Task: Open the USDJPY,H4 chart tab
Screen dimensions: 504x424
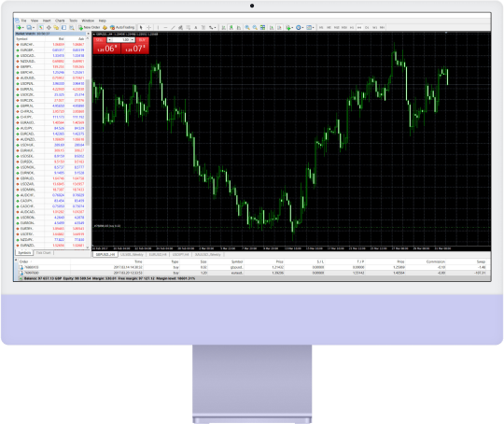Action: (180, 254)
